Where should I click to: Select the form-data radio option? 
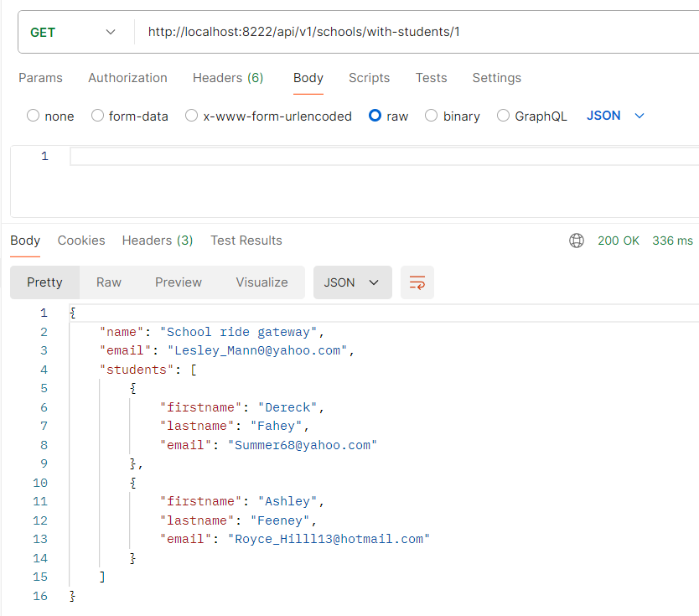point(97,116)
